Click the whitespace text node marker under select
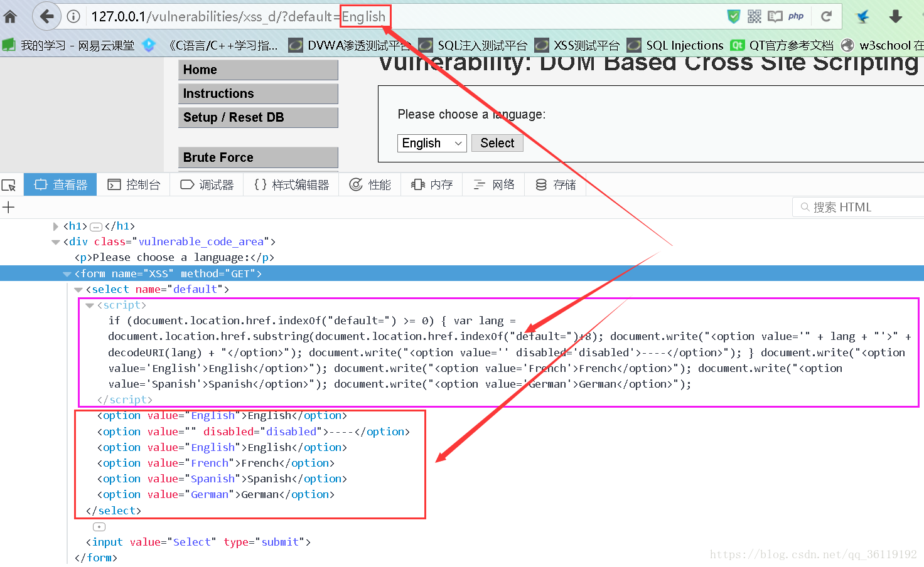The image size is (924, 567). point(99,527)
